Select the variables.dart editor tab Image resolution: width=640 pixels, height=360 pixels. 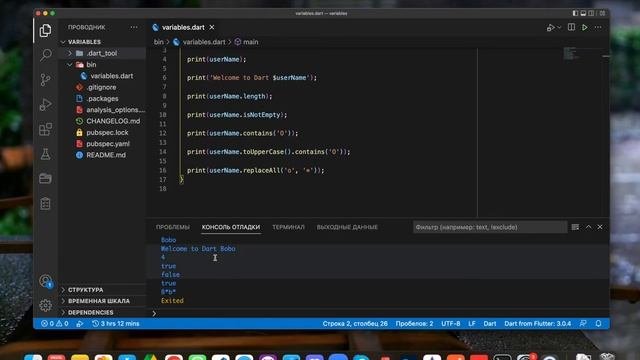click(x=183, y=27)
